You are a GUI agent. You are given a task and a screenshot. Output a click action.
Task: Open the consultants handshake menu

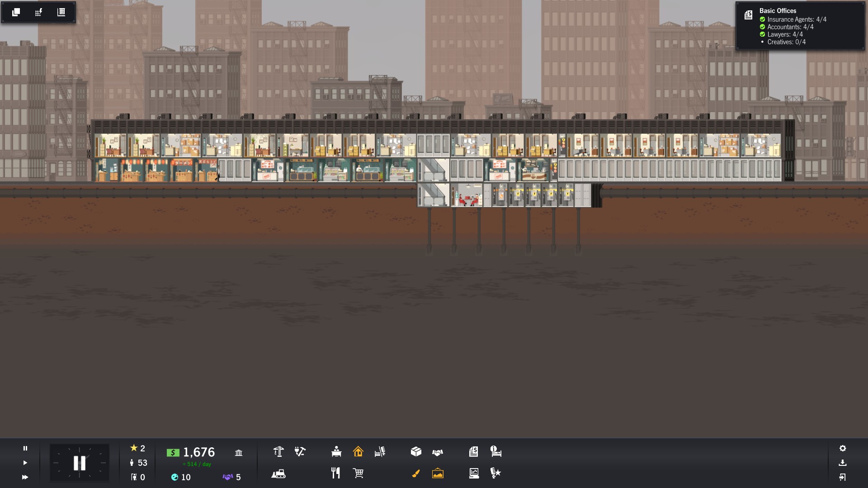(x=438, y=452)
